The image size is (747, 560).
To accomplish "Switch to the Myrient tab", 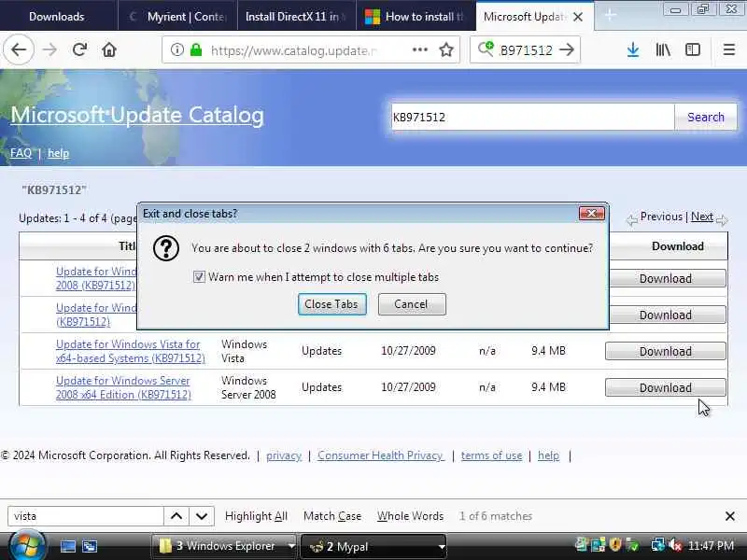I will coord(177,16).
